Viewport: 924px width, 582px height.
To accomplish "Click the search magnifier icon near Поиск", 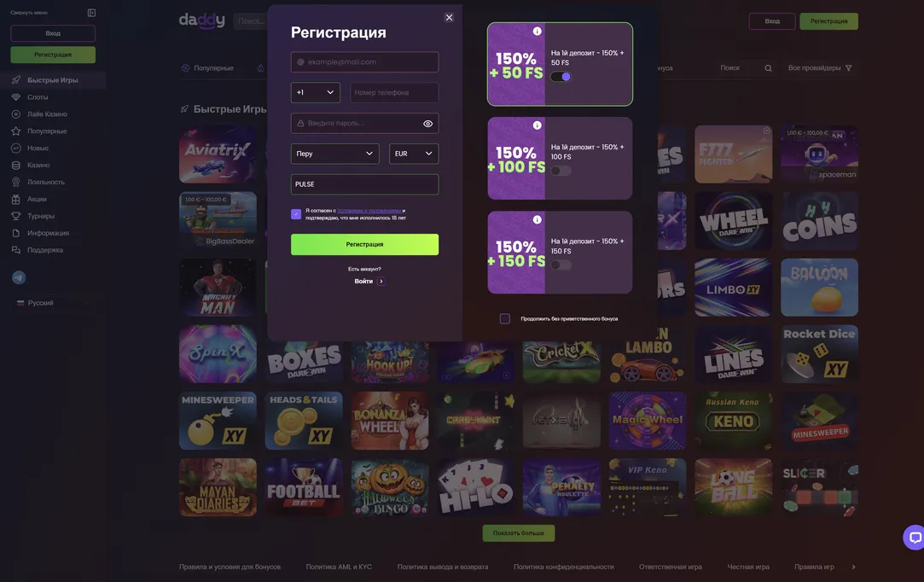I will (768, 67).
